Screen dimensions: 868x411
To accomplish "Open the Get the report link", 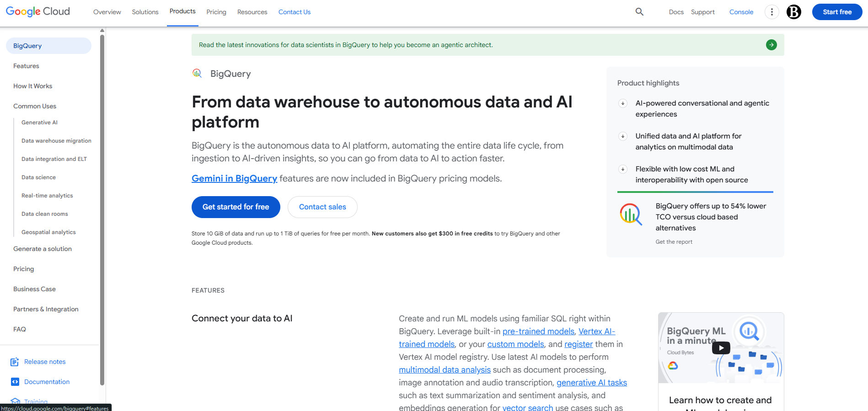I will click(x=674, y=242).
